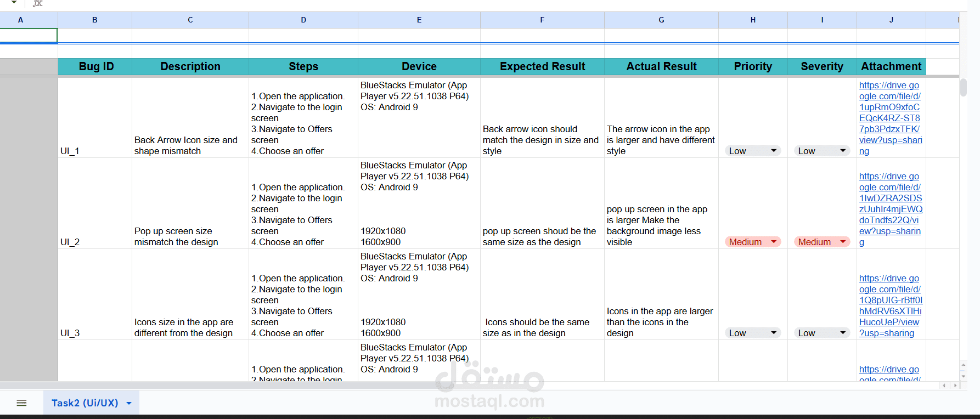Select 'Pop up screen size mismatch the design' cell

point(190,203)
